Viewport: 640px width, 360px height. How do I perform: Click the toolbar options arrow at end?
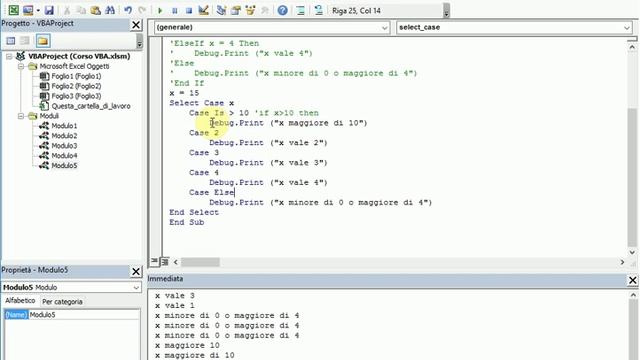[x=447, y=11]
